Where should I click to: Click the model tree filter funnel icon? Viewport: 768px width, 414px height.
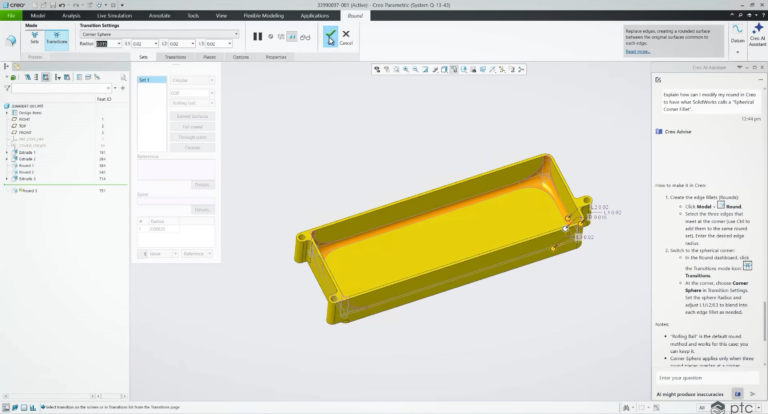point(7,88)
